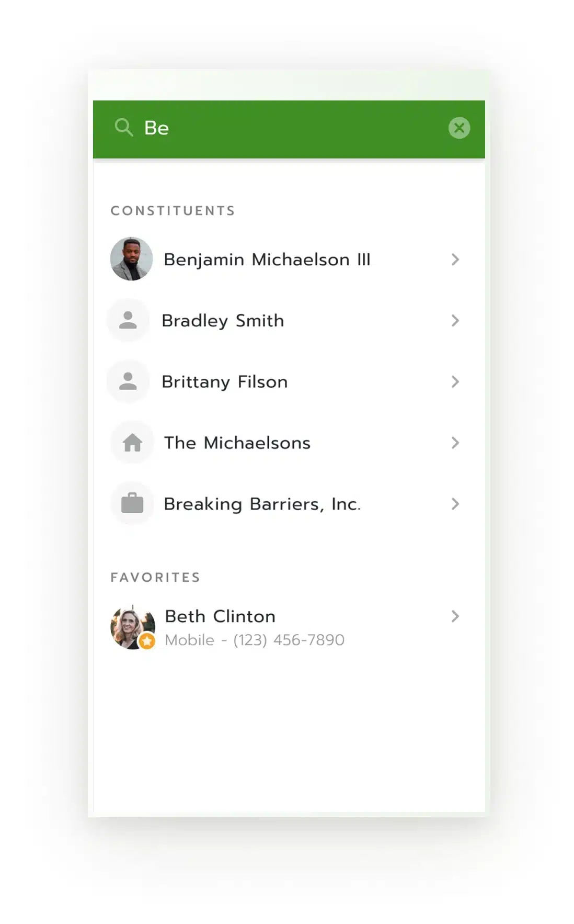Tap Beth Clinton's mobile number (123) 456-7890
Image resolution: width=574 pixels, height=924 pixels.
(x=289, y=640)
